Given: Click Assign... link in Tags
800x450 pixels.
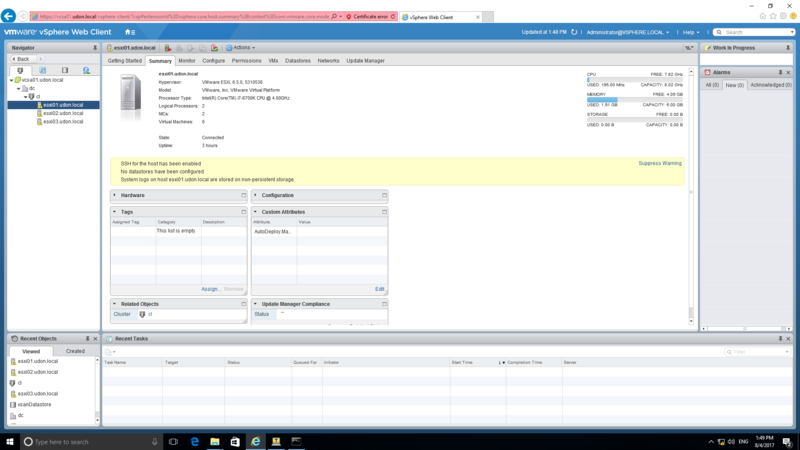Looking at the screenshot, I should [x=210, y=289].
